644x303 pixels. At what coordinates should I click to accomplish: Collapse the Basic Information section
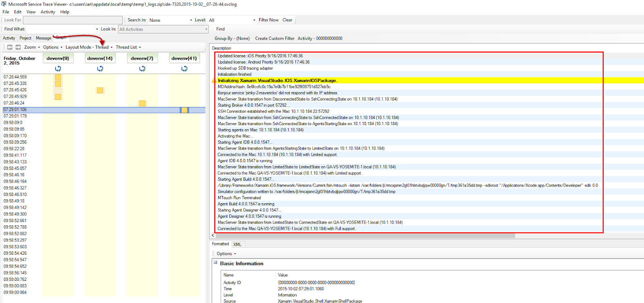point(215,262)
